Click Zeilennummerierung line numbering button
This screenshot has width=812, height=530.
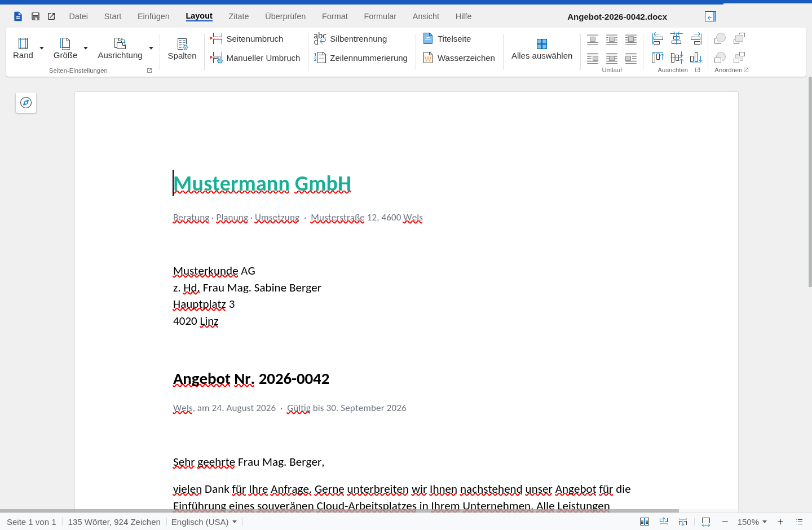click(x=361, y=58)
